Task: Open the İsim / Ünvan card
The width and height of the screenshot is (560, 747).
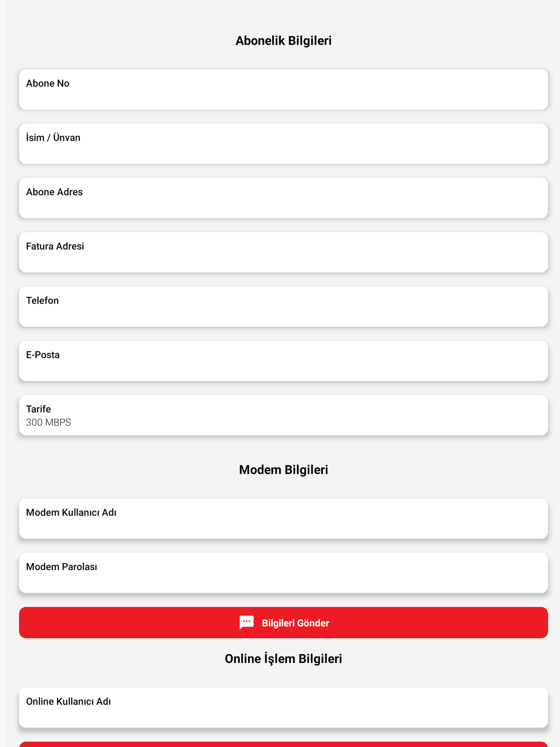Action: pos(283,144)
